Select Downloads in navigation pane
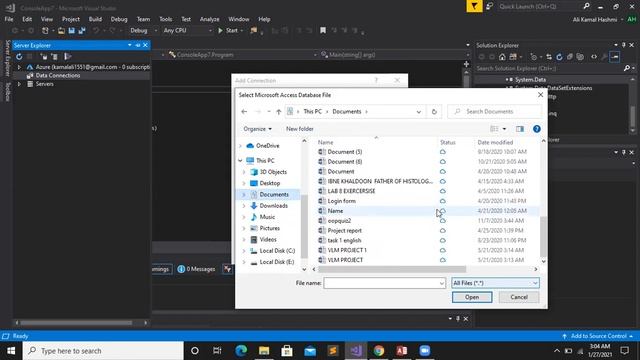 pos(273,206)
